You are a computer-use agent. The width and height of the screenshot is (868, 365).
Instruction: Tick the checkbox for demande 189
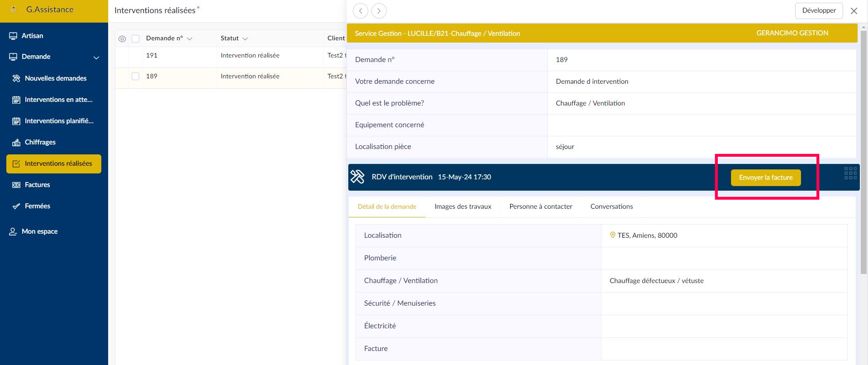135,76
